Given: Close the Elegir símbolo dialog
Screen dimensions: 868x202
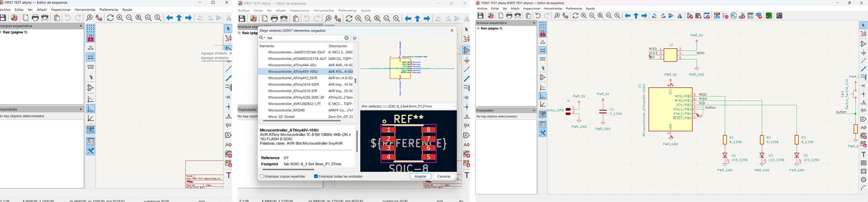Looking at the screenshot, I should click(452, 30).
